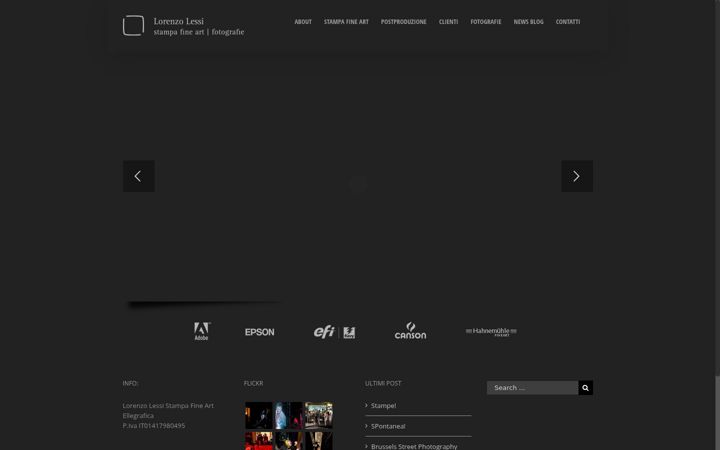Click the INFO: heading
The height and width of the screenshot is (450, 720).
coord(130,383)
